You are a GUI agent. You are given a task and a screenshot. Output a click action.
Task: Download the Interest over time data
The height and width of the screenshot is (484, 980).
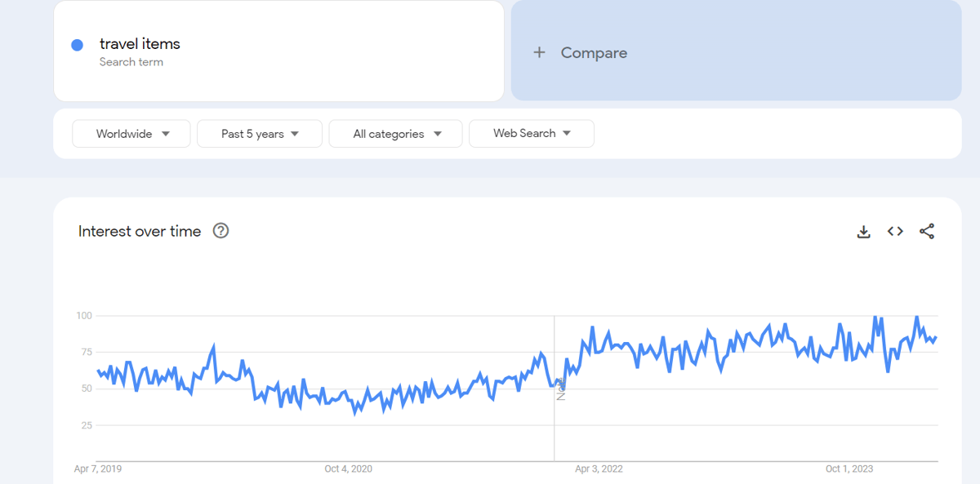pos(863,232)
